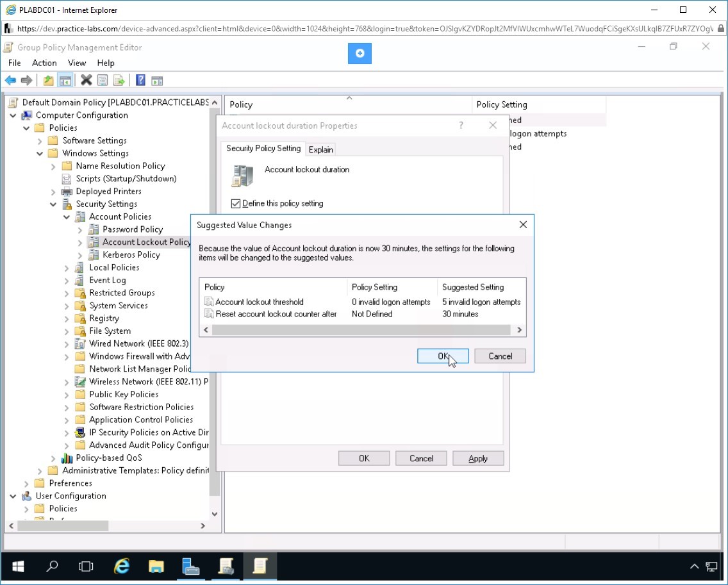The width and height of the screenshot is (728, 585).
Task: Click the Forward arrow toolbar icon
Action: [26, 80]
